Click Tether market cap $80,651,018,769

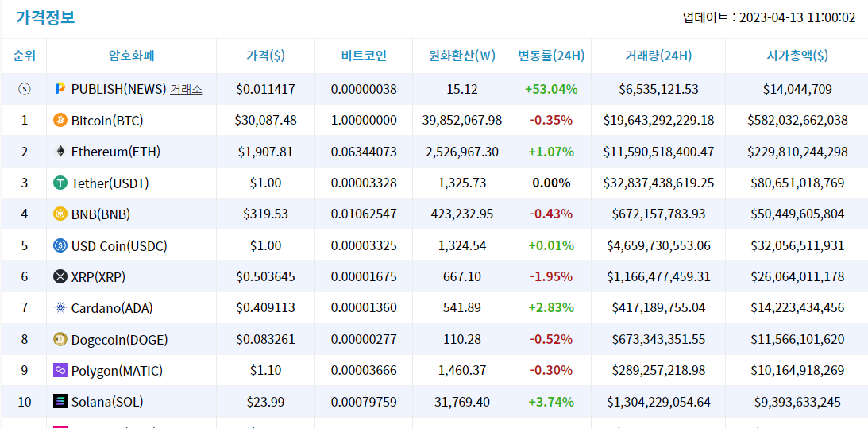(x=797, y=183)
